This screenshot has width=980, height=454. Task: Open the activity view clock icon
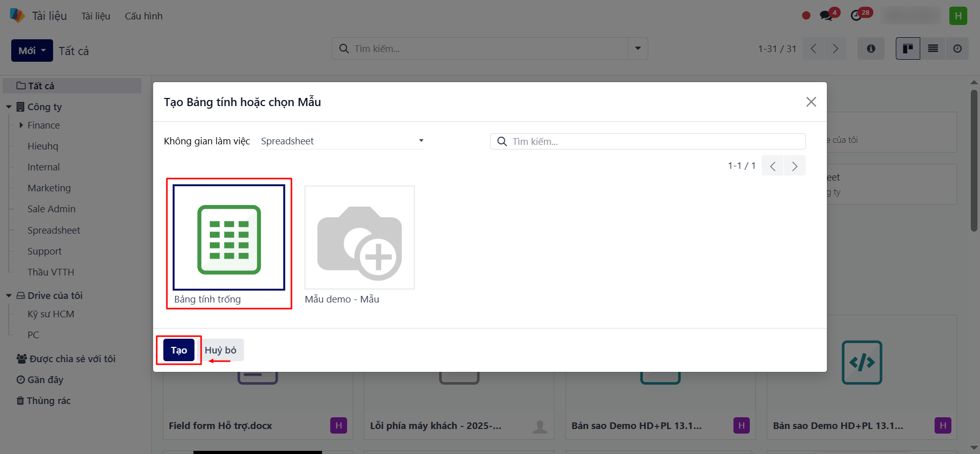click(957, 48)
